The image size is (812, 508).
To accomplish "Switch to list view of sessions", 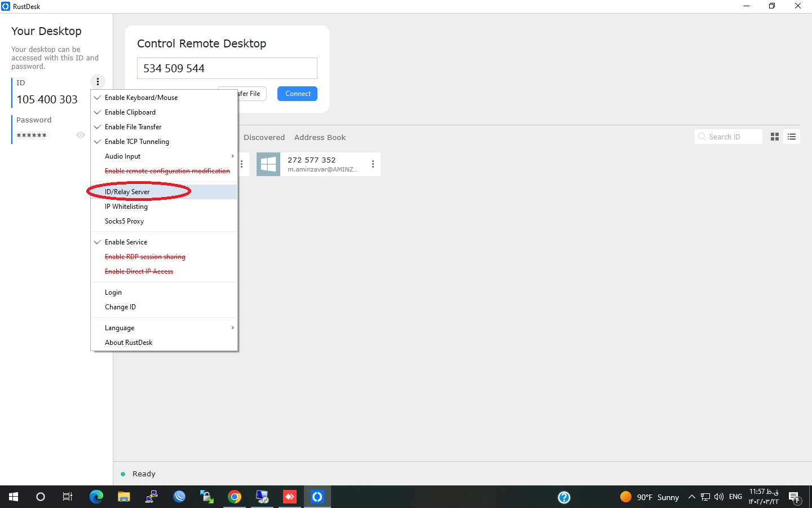I will pyautogui.click(x=792, y=137).
